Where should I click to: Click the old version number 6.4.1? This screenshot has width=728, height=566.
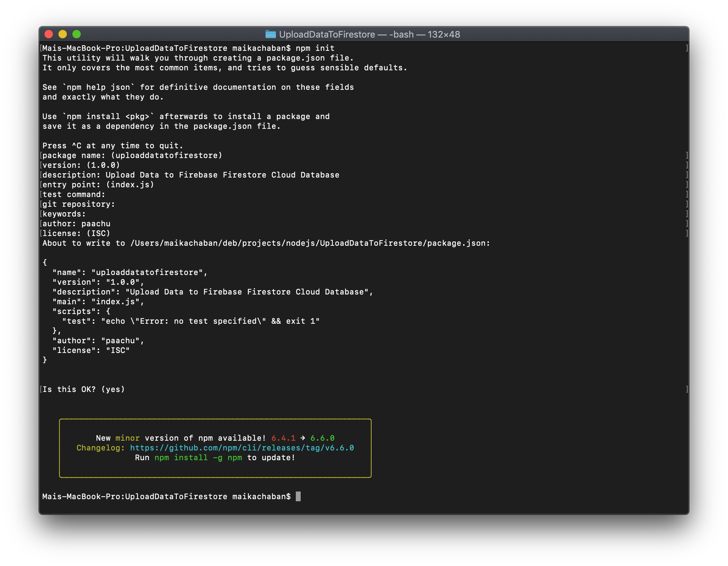pos(283,438)
